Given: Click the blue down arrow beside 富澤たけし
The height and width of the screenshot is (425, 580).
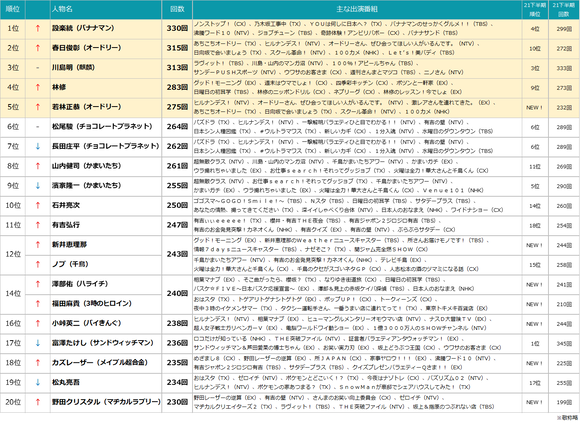Looking at the screenshot, I should pyautogui.click(x=38, y=343).
